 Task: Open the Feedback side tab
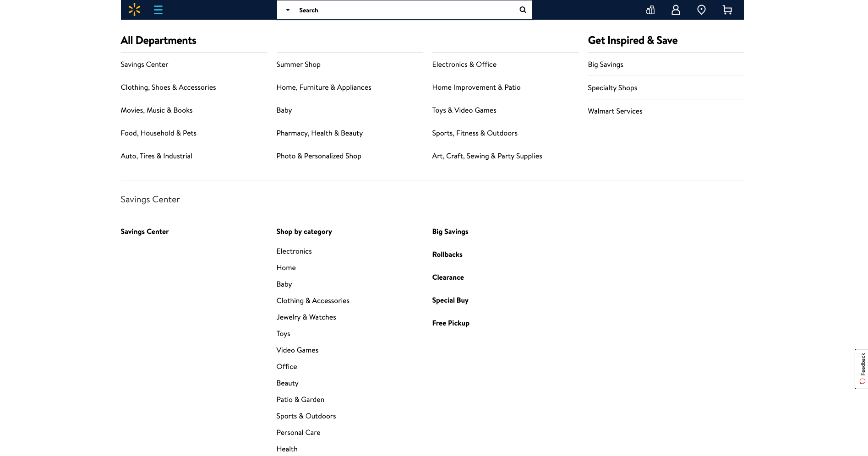pyautogui.click(x=861, y=369)
